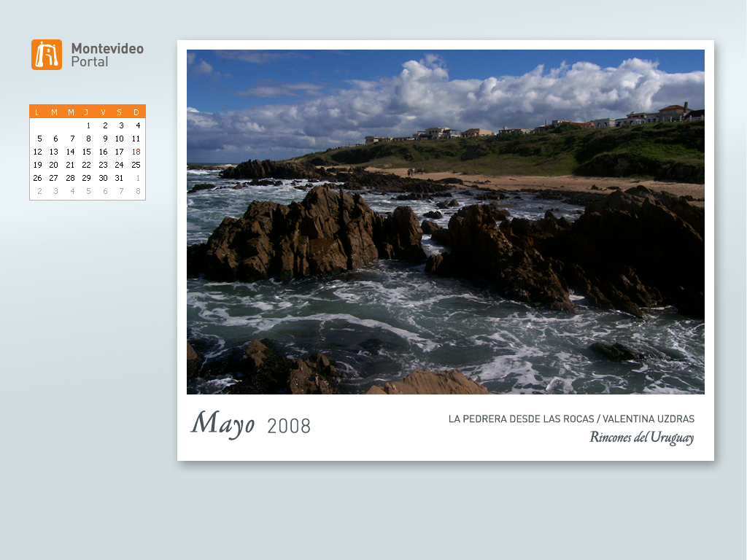
Task: Click the 'La Pedrera desde las rocas' caption
Action: (520, 419)
